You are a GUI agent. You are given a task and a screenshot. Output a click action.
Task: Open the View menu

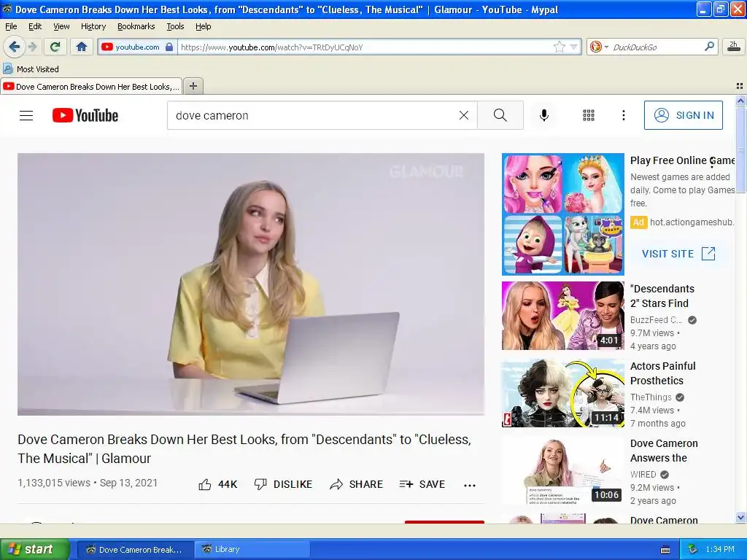[61, 26]
